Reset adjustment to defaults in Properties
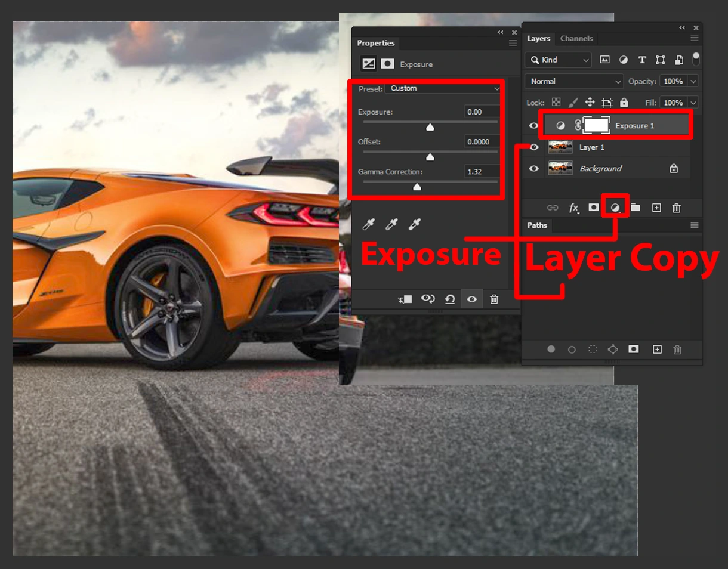 (450, 299)
